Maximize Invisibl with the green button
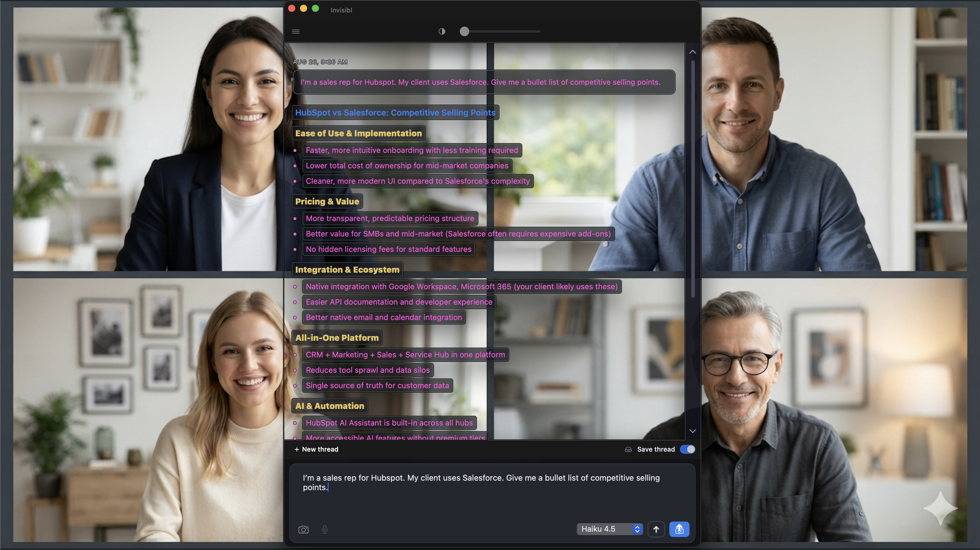Viewport: 980px width, 550px height. (x=315, y=9)
